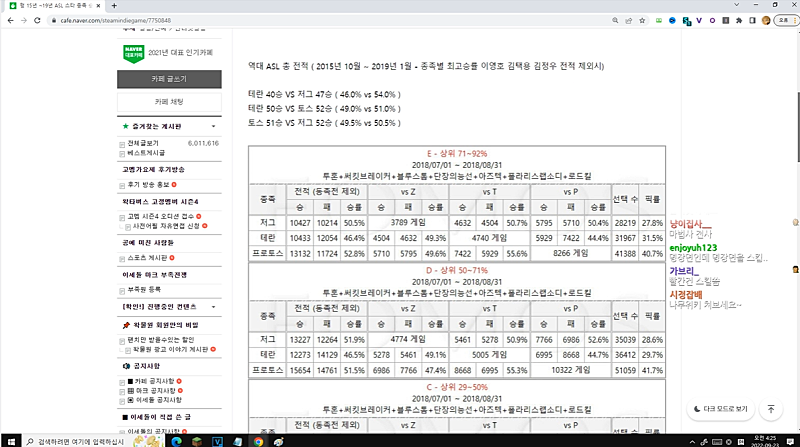Open the blue round extension icon

[672, 20]
